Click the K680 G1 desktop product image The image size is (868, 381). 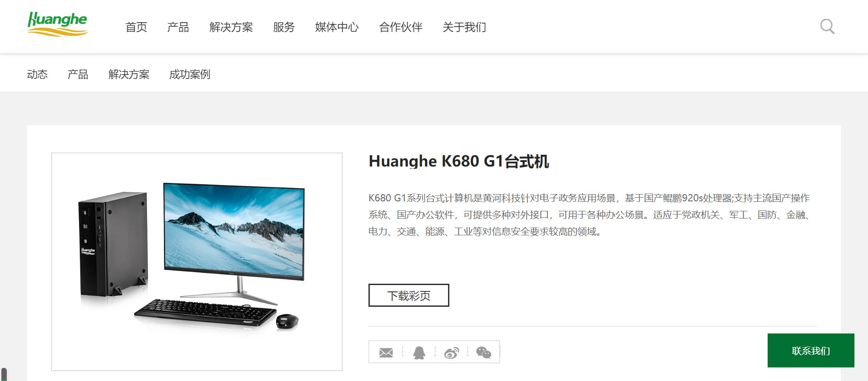coord(197,262)
